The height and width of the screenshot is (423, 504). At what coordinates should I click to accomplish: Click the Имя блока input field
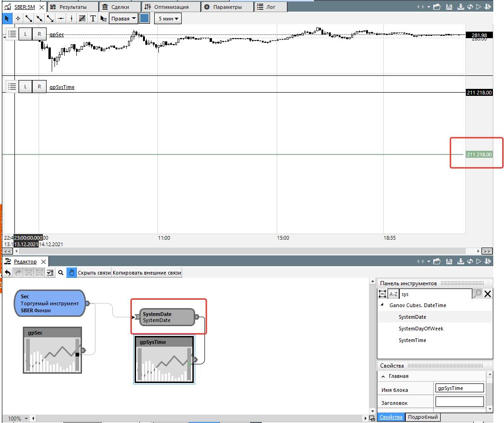click(459, 388)
